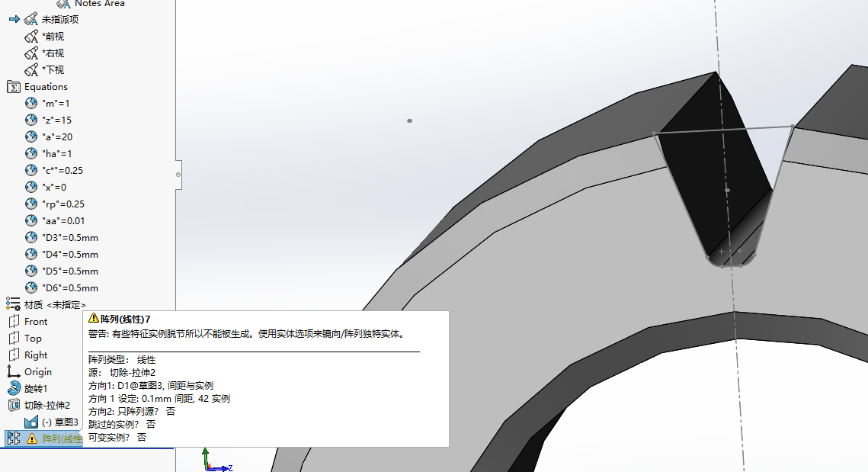Select the "a"=20 equation globe icon
Screen dimensions: 868x472
coord(31,136)
